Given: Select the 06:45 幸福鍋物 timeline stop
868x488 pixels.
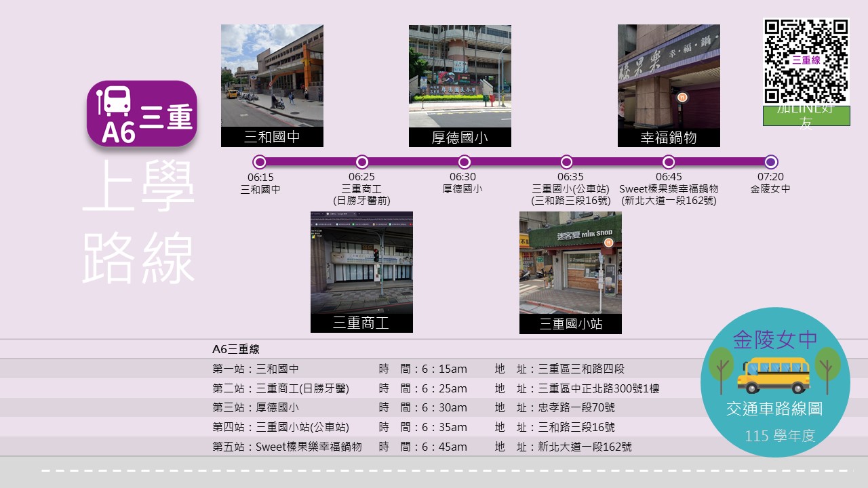Looking at the screenshot, I should point(669,162).
